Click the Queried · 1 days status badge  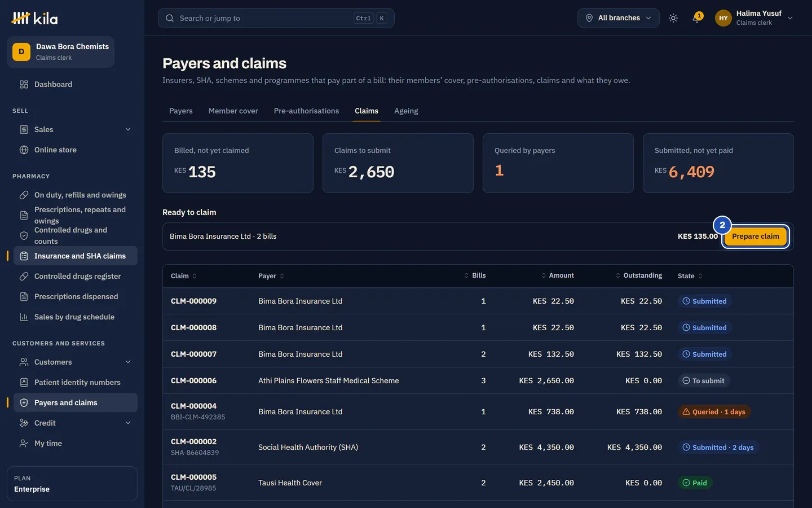[714, 412]
